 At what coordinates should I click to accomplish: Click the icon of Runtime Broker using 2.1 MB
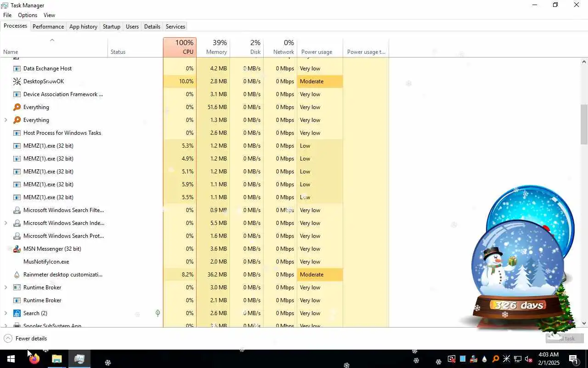click(x=17, y=300)
